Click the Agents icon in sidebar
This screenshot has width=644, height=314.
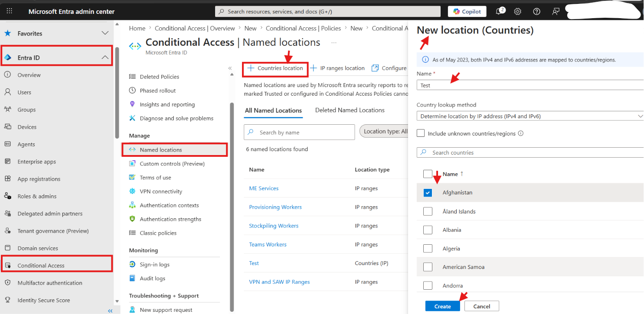point(8,144)
